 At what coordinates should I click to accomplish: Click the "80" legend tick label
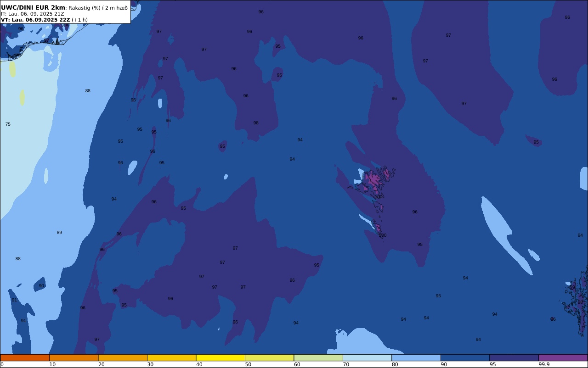point(395,364)
